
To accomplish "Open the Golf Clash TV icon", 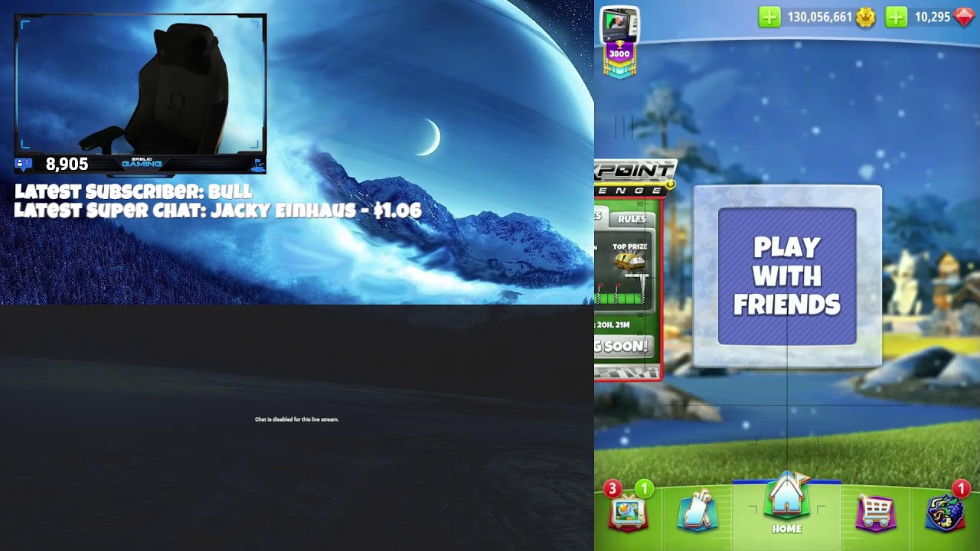I will click(x=628, y=509).
